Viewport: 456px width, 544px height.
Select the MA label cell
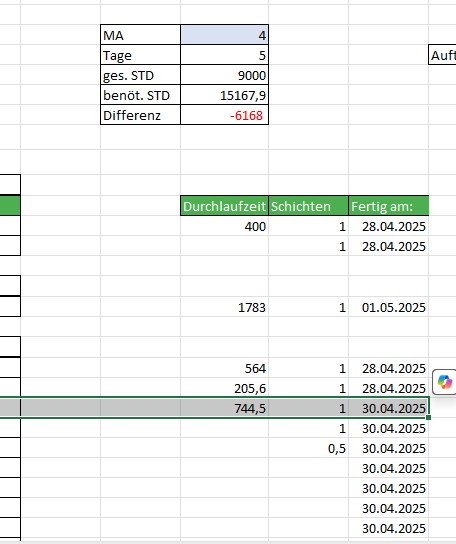[x=140, y=35]
